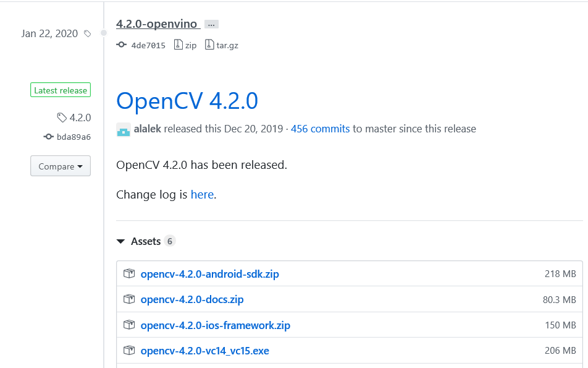Screen dimensions: 588x368
Task: Expand the ellipsis next to 4.2.0-openvino
Action: click(x=211, y=25)
